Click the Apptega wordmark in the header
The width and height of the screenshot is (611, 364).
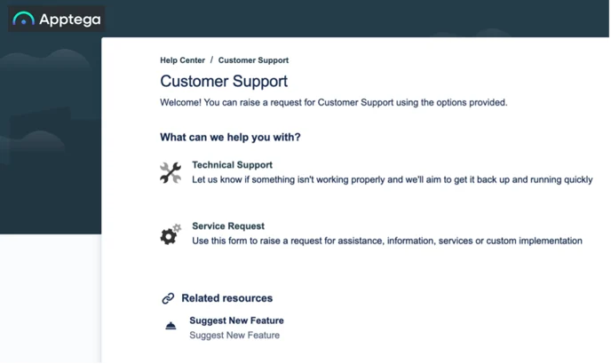click(x=70, y=20)
